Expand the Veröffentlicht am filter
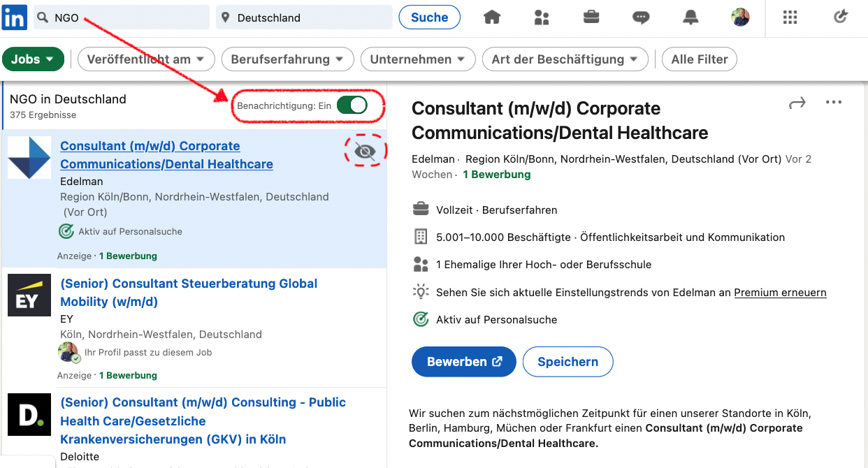868x468 pixels. [146, 59]
